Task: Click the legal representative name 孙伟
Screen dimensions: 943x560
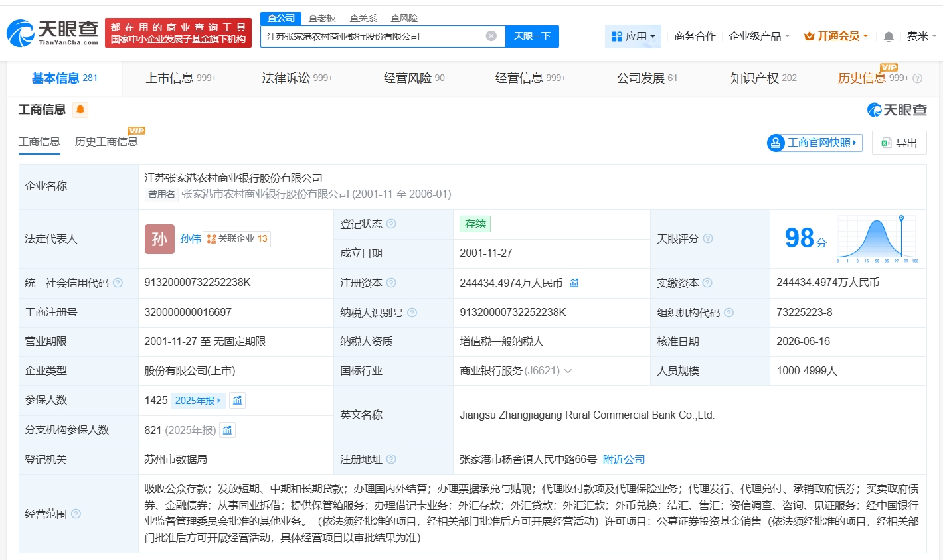Action: tap(191, 239)
